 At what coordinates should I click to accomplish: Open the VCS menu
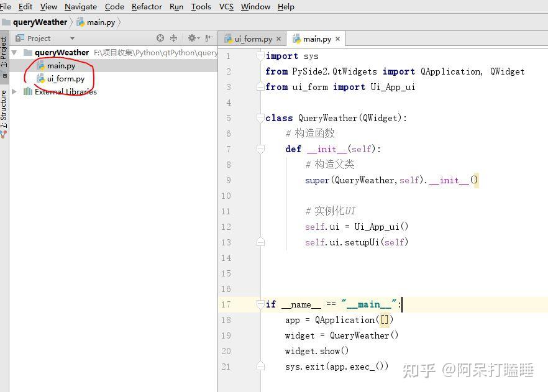coord(226,7)
